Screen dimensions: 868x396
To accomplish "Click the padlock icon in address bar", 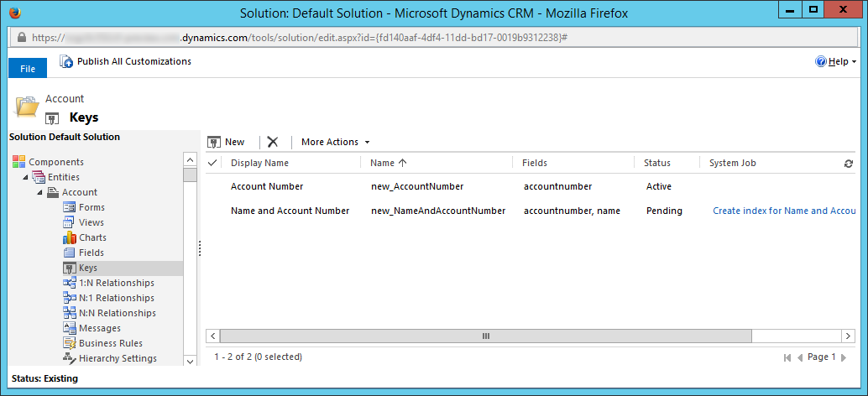I will click(x=22, y=38).
